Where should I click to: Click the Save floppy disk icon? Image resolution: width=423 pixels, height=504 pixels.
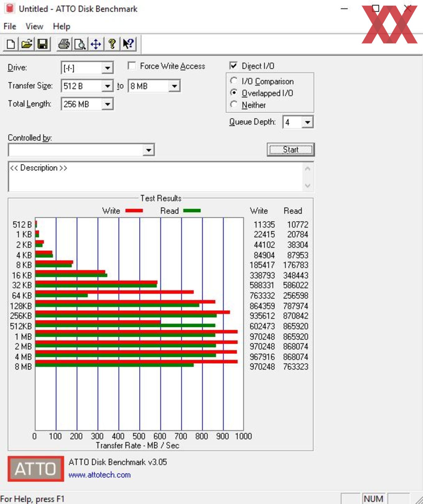pyautogui.click(x=43, y=44)
